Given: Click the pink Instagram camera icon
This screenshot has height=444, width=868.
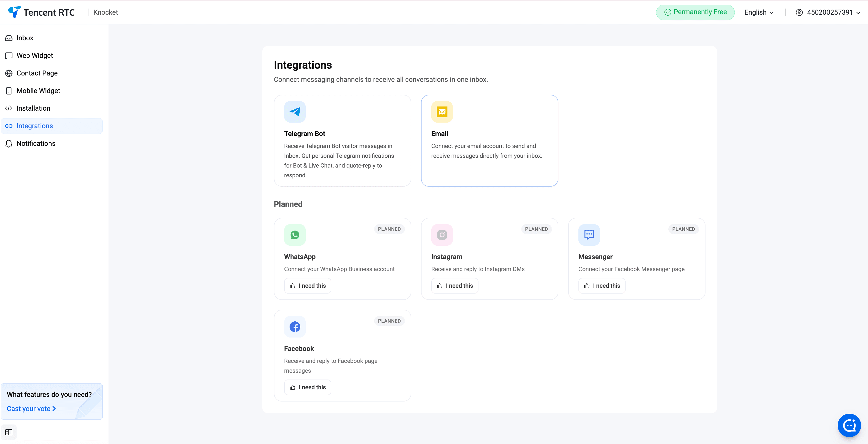Looking at the screenshot, I should 442,235.
